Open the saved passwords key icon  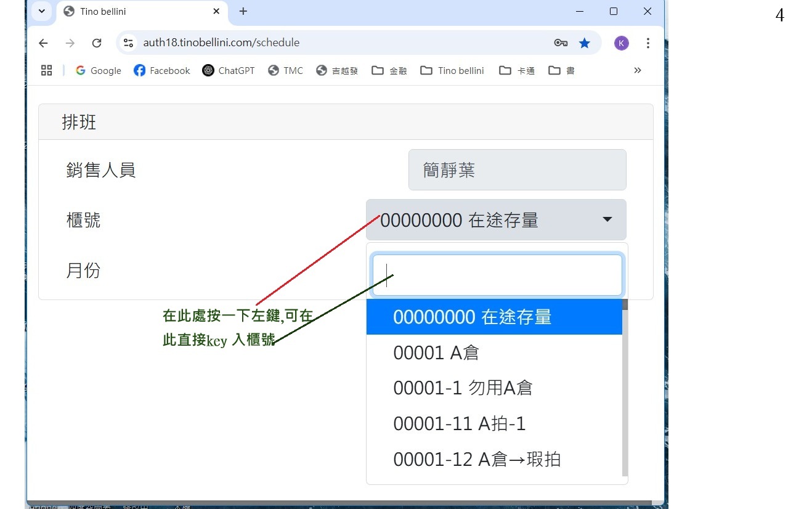click(560, 43)
